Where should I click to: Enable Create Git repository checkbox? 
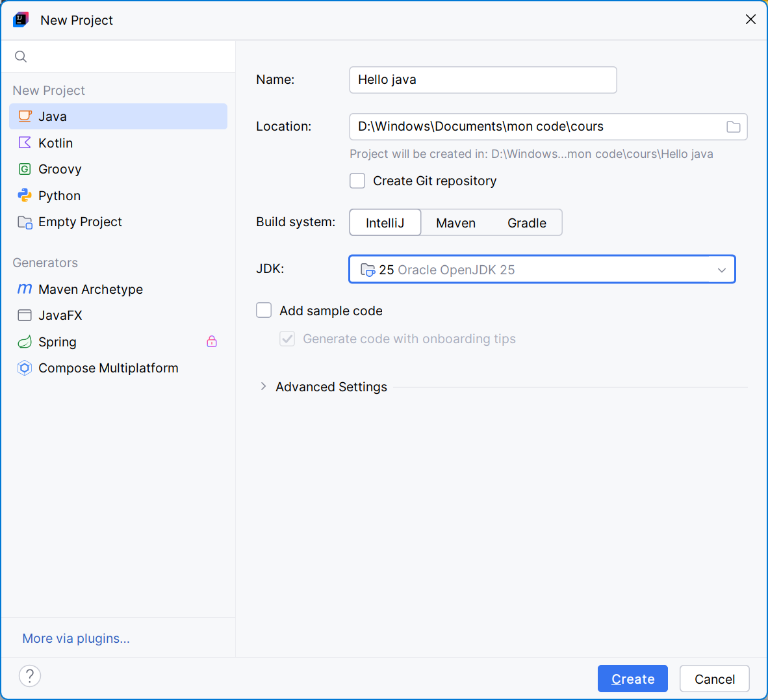(357, 181)
